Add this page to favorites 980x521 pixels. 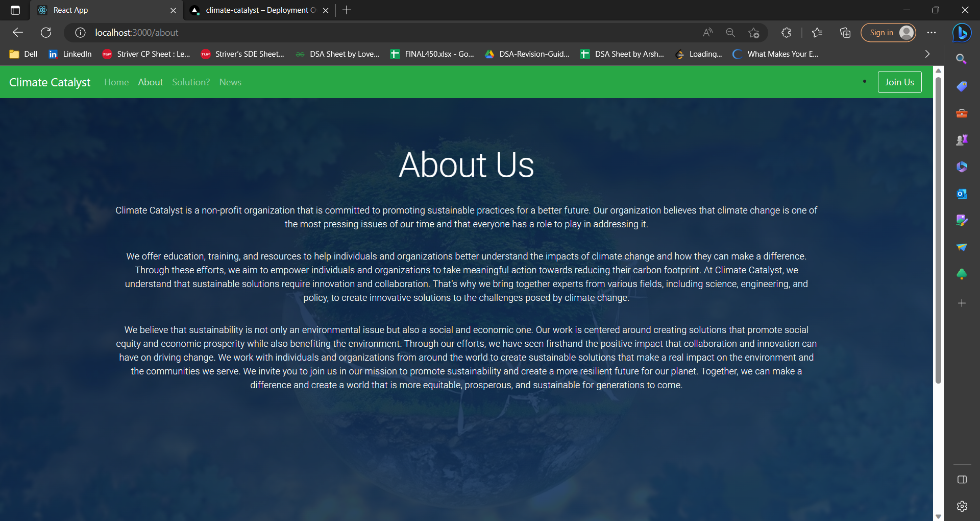(x=754, y=33)
